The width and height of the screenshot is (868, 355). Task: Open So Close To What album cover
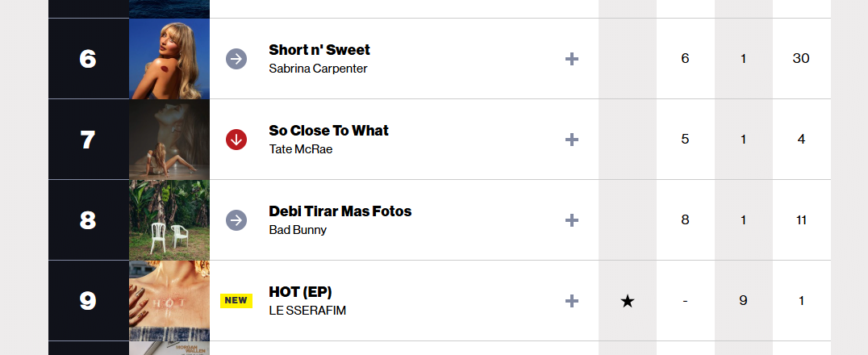(169, 140)
